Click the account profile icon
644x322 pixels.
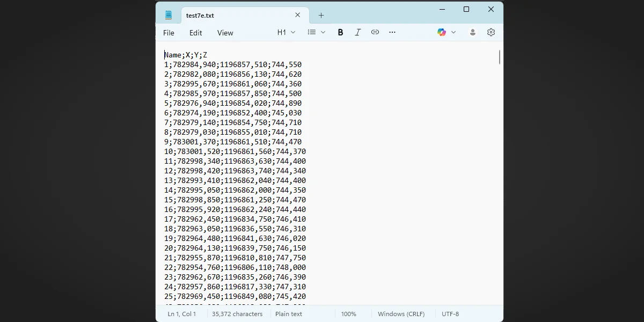[472, 32]
